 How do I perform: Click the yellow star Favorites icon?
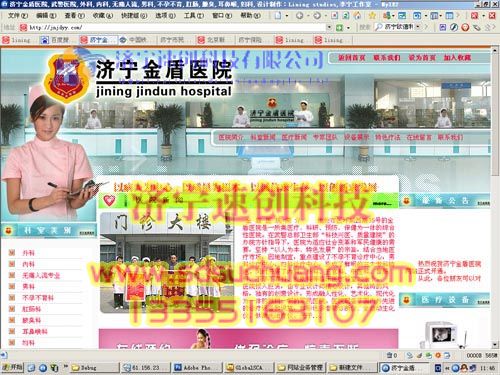[x=372, y=15]
